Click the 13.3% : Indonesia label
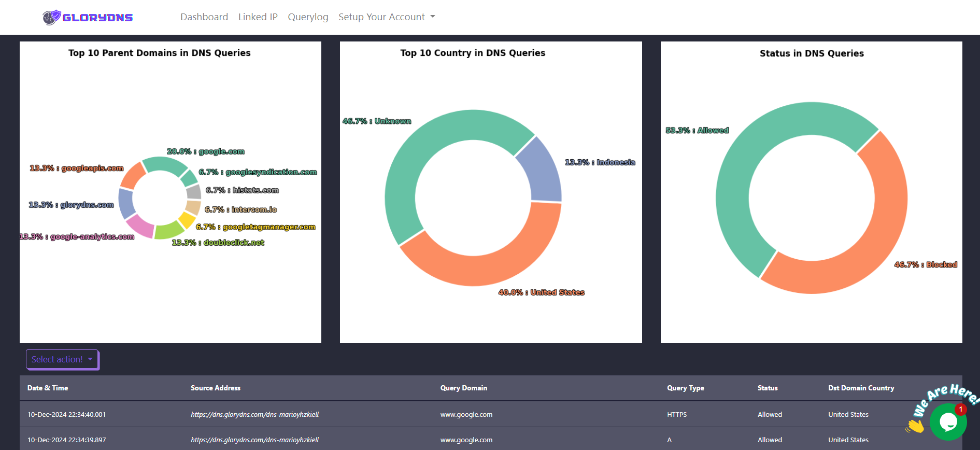Image resolution: width=980 pixels, height=450 pixels. click(x=600, y=162)
